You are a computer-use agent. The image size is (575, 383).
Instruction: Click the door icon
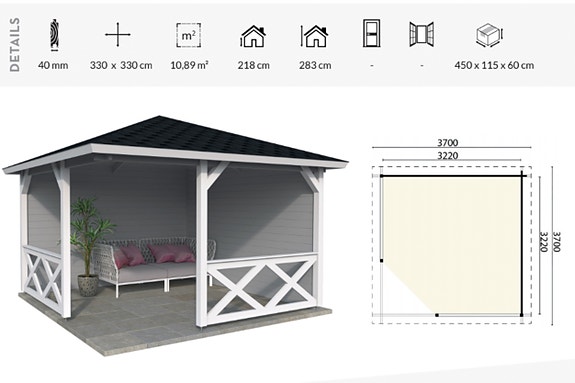372,33
